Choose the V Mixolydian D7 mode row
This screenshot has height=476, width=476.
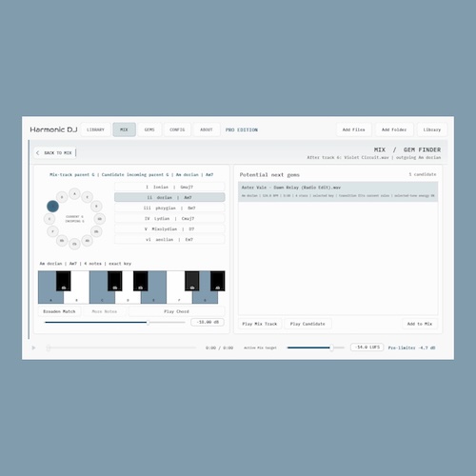[169, 228]
